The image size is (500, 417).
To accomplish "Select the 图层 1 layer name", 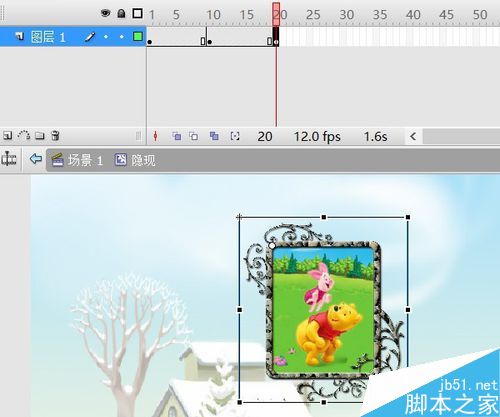I will point(48,37).
